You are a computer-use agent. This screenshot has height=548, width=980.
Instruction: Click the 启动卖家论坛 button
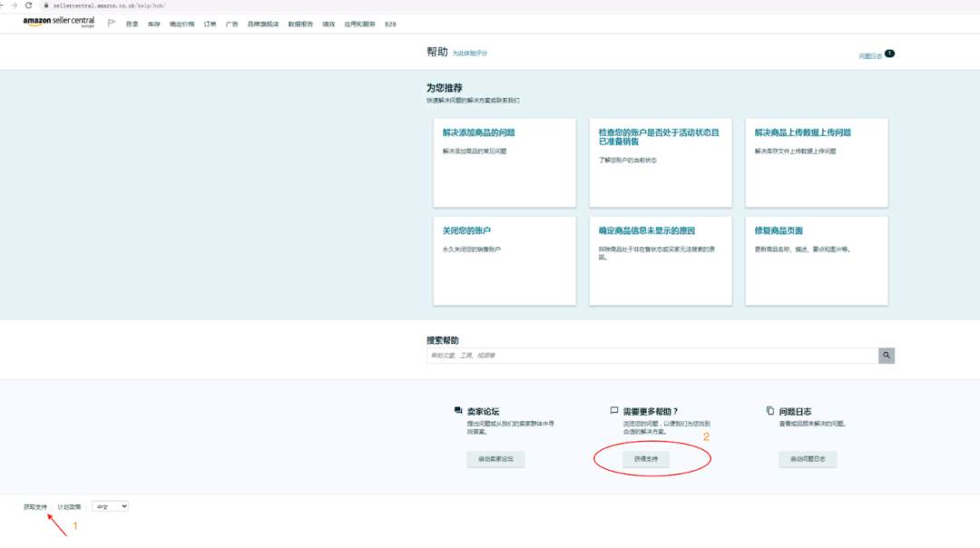pos(495,459)
